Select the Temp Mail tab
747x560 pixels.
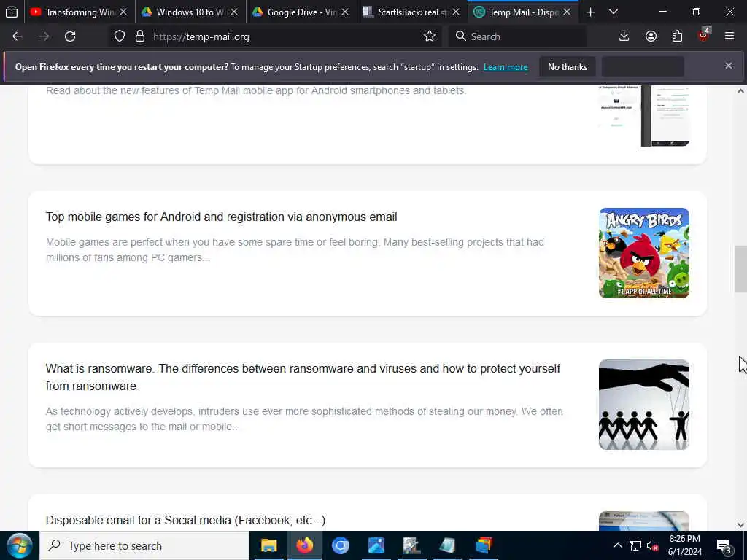(x=523, y=12)
